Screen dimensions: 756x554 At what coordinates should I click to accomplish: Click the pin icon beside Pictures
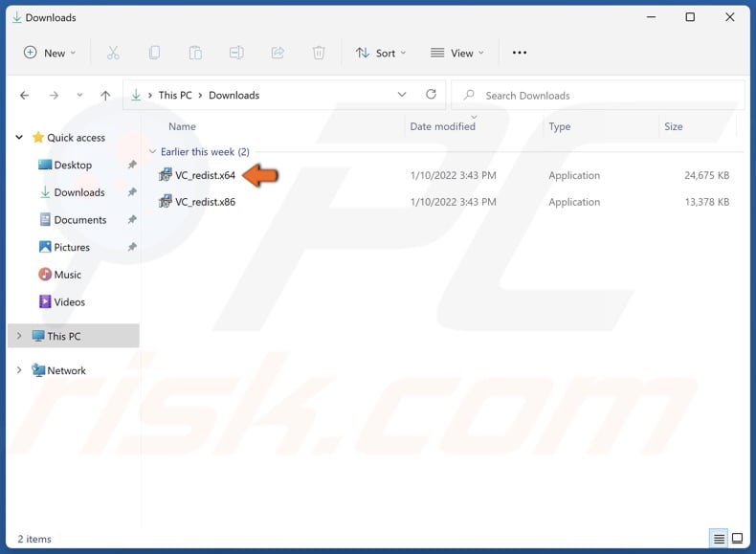tap(132, 247)
